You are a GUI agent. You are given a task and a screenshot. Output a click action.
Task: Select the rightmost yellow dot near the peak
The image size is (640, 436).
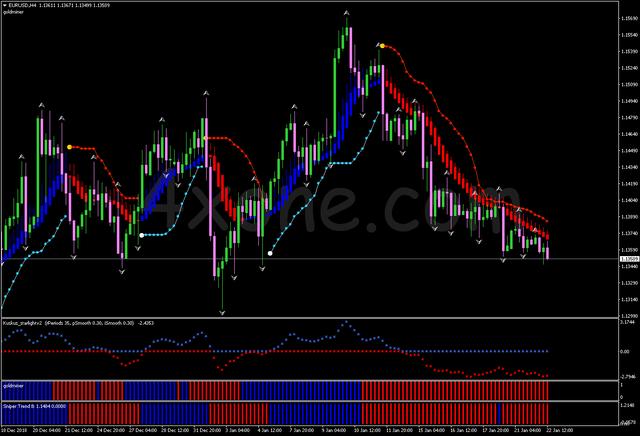pos(382,46)
